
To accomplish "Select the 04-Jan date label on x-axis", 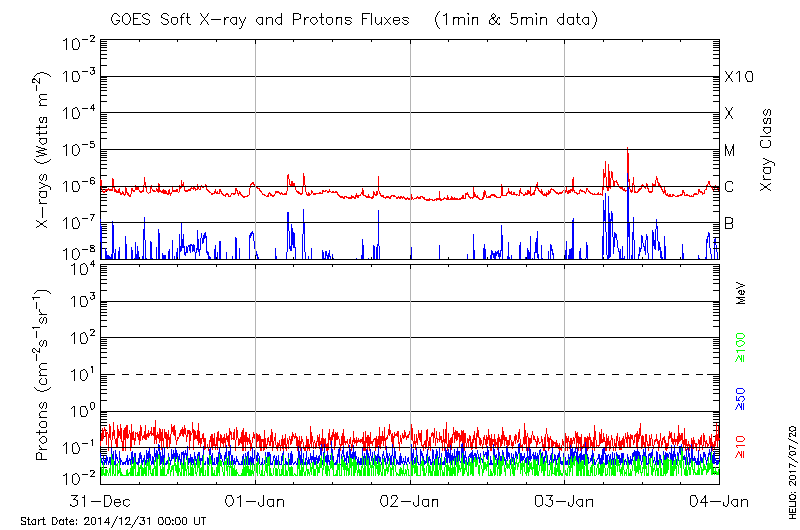I will click(x=718, y=500).
